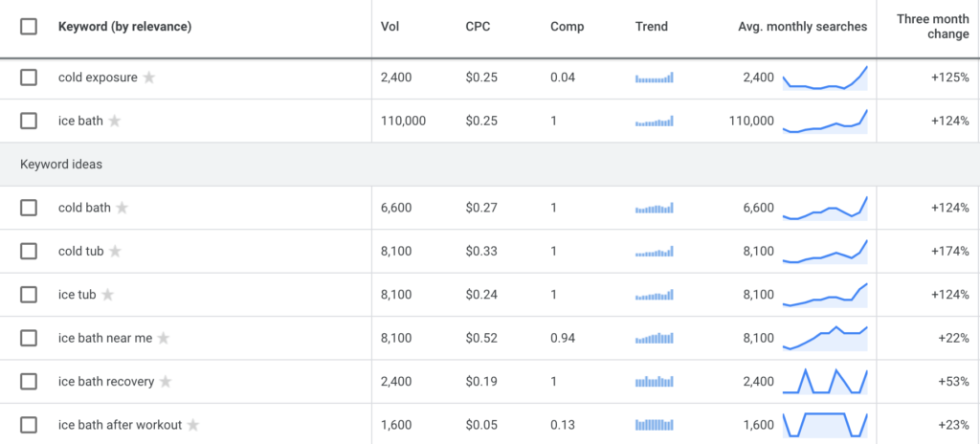Star the 'ice tub' keyword
The width and height of the screenshot is (980, 444).
pyautogui.click(x=107, y=295)
